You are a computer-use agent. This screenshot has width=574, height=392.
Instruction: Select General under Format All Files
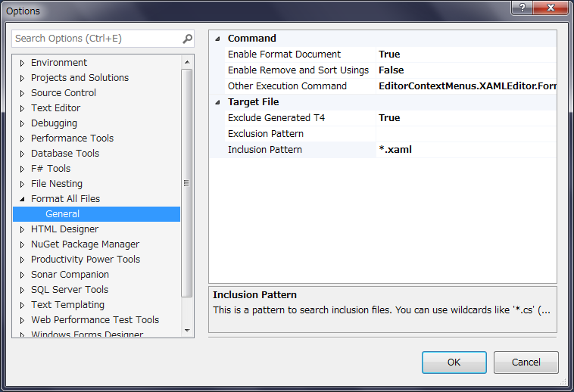tap(62, 214)
